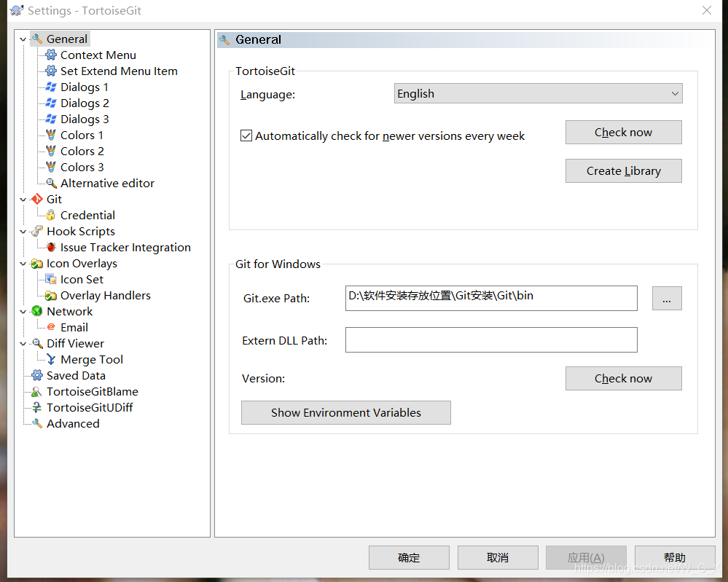Click the Set Extend Menu Item gear icon

(50, 71)
